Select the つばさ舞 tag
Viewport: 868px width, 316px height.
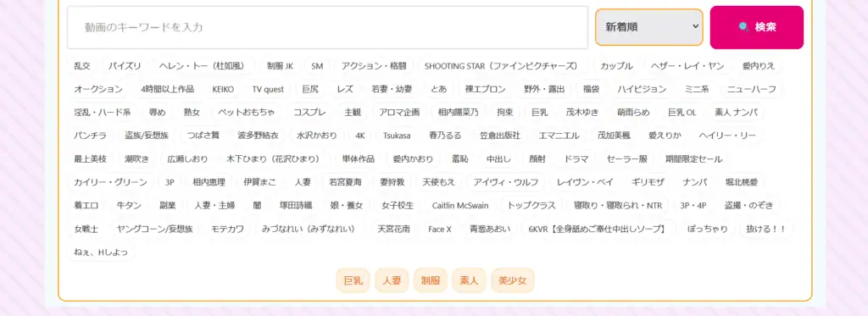click(203, 136)
